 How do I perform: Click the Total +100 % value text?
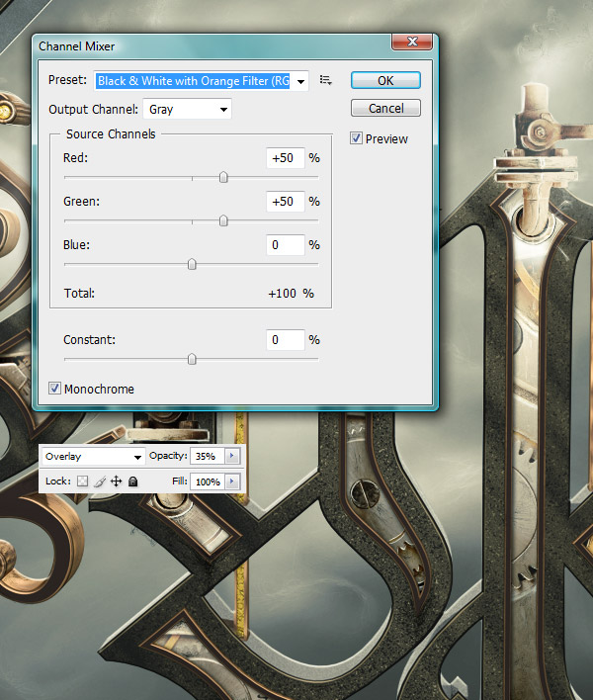[x=291, y=294]
